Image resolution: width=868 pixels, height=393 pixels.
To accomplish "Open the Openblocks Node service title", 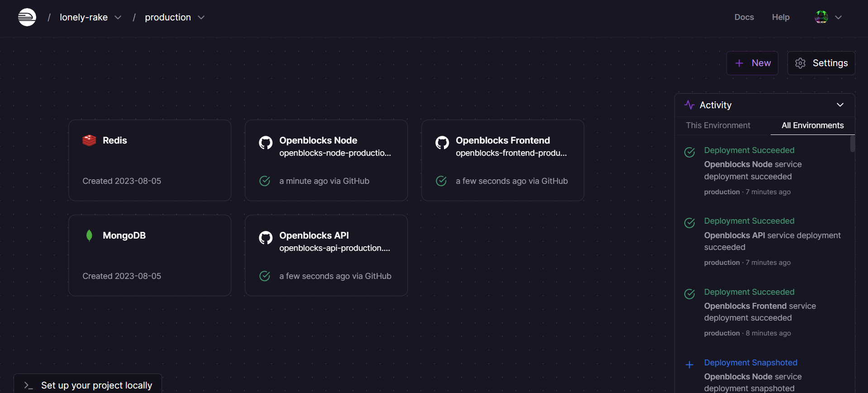I will coord(318,140).
